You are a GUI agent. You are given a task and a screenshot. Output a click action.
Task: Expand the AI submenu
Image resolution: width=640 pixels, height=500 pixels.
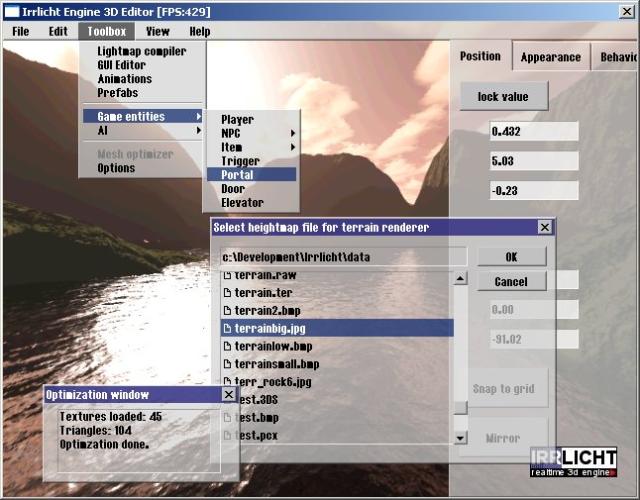coord(143,130)
